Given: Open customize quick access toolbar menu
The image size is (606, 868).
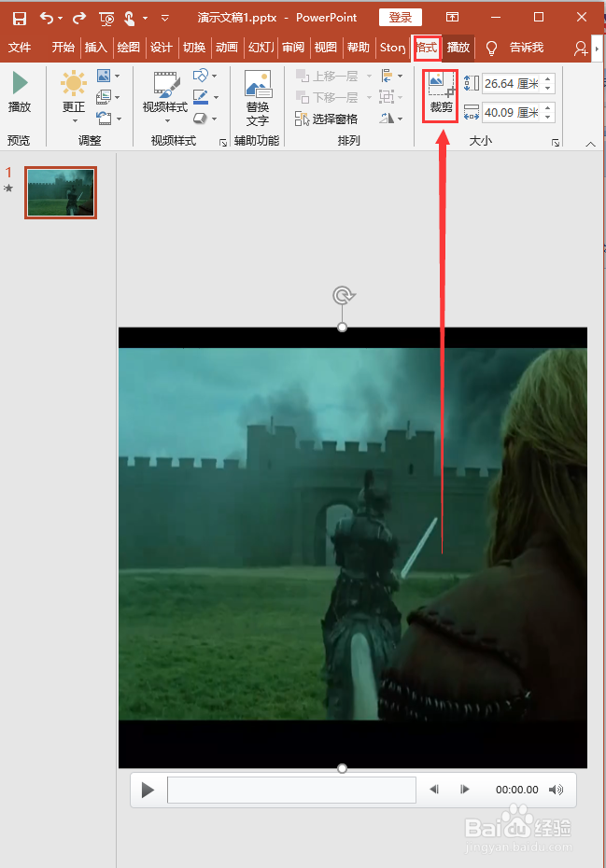Looking at the screenshot, I should (x=164, y=19).
